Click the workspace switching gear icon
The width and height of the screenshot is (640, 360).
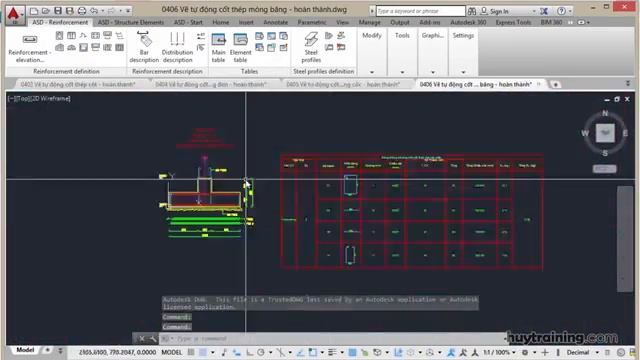coord(525,352)
